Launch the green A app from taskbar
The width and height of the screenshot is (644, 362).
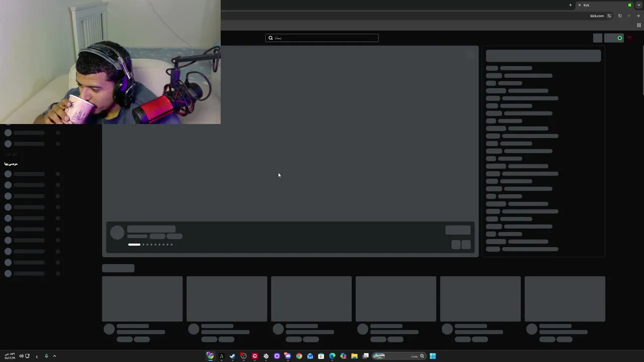[x=221, y=356]
